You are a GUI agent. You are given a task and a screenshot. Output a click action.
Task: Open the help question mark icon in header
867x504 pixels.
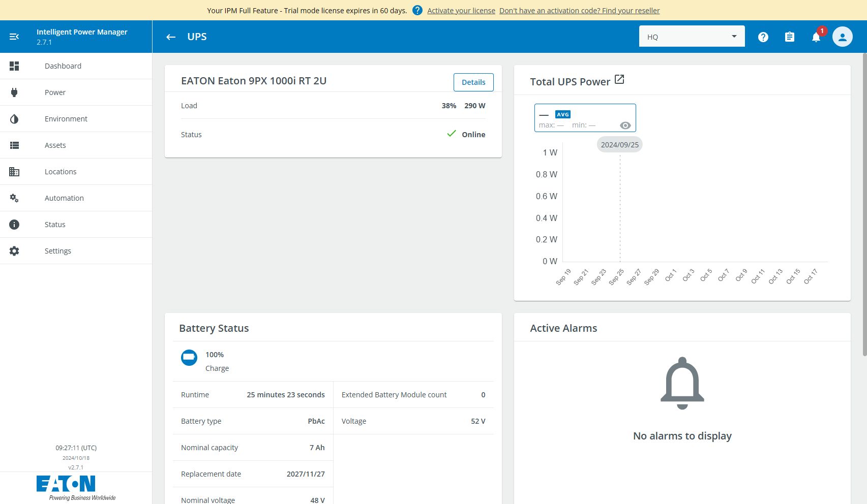(763, 37)
